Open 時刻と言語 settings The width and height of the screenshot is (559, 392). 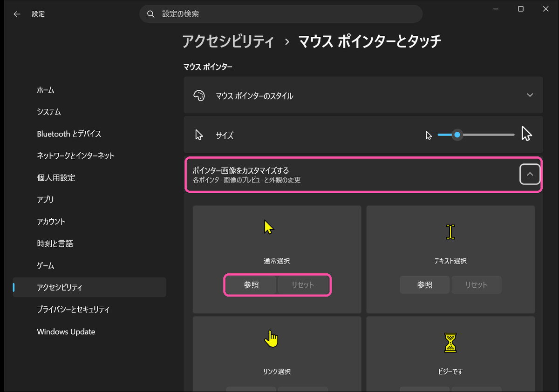click(x=89, y=243)
